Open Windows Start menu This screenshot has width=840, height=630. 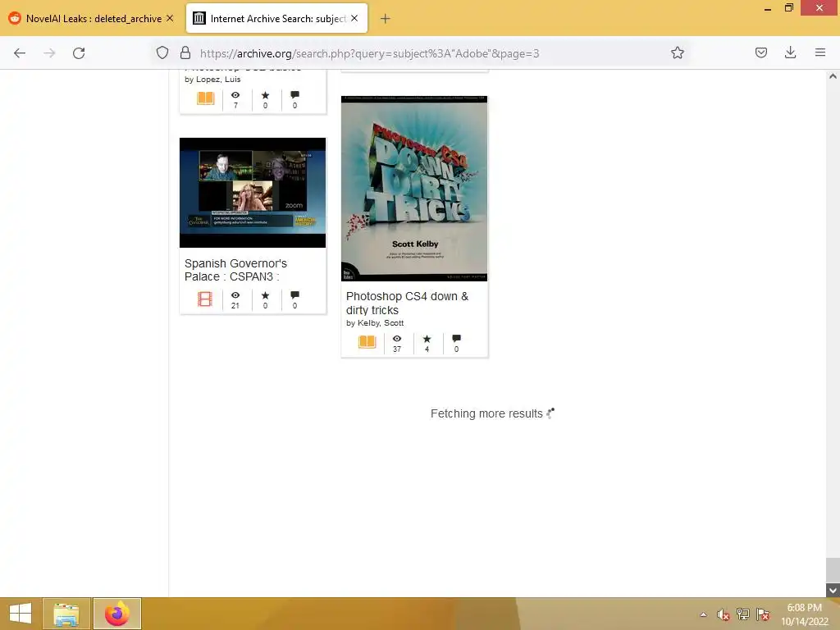tap(21, 614)
